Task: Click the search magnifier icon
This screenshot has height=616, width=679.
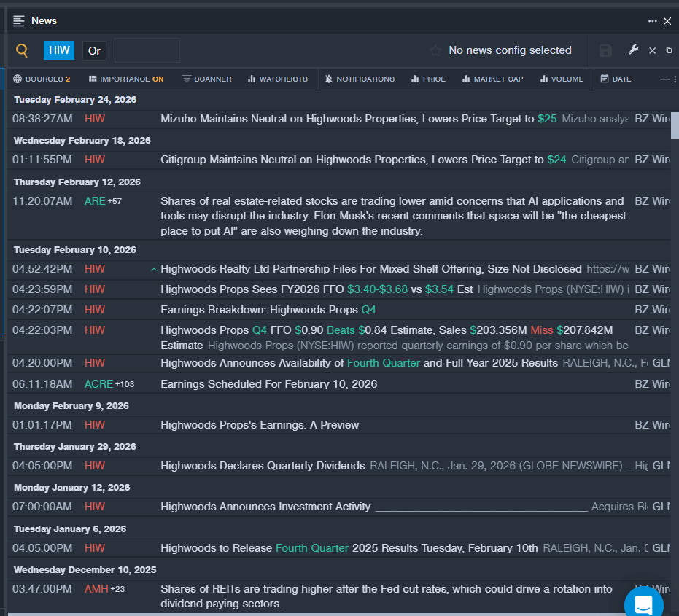Action: coord(22,50)
